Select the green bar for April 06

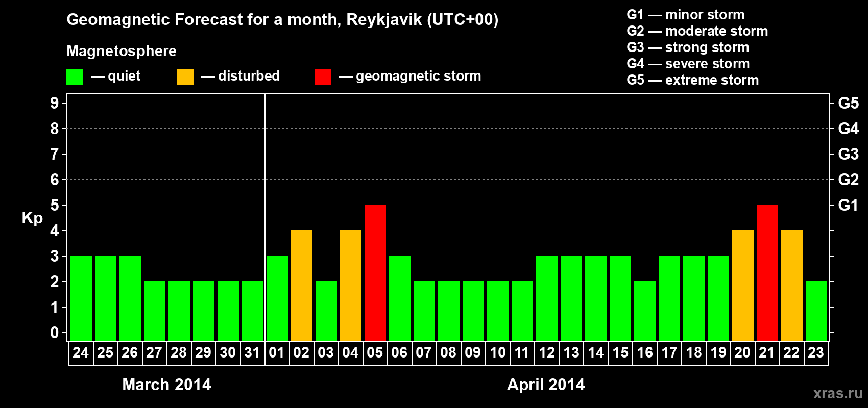coord(400,298)
